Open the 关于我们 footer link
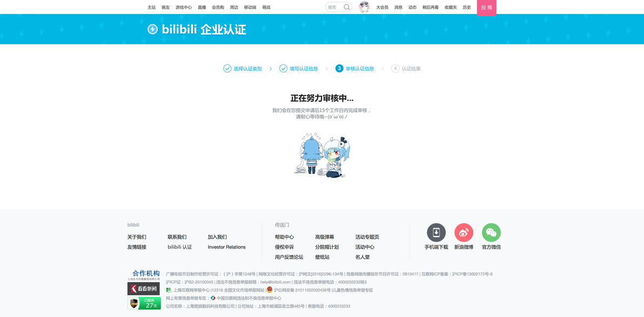The height and width of the screenshot is (317, 644). tap(137, 237)
